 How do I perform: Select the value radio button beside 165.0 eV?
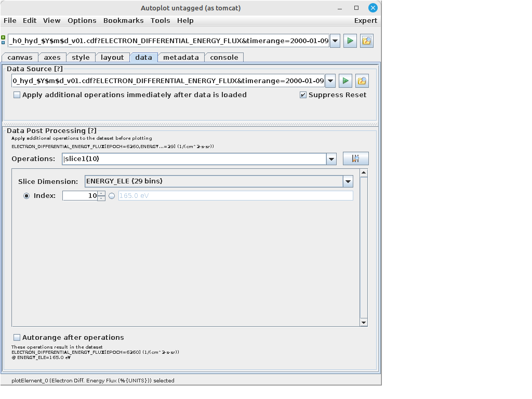point(112,196)
